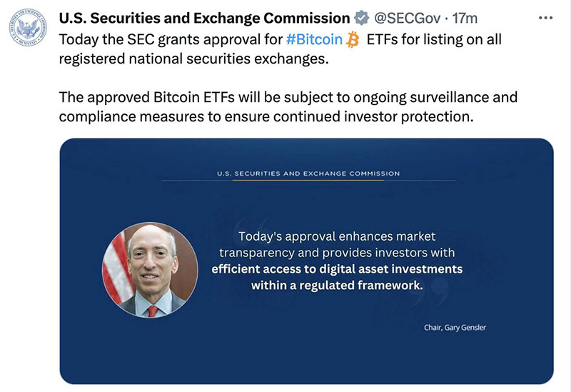Click the bold 'efficient access to digital asset investments' text
Image resolution: width=571 pixels, height=392 pixels.
click(x=337, y=269)
